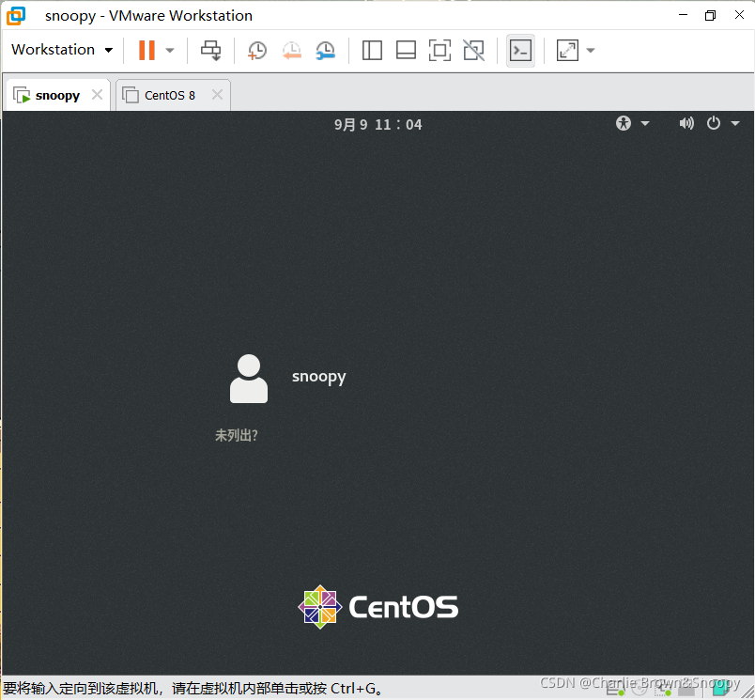Image resolution: width=755 pixels, height=700 pixels.
Task: Minimize the VMware Workstation window
Action: [x=683, y=15]
